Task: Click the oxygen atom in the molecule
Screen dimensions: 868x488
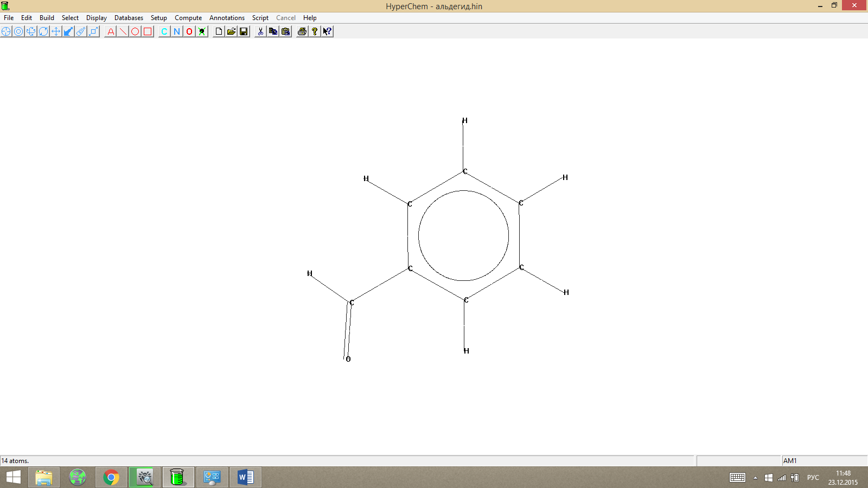Action: 348,359
